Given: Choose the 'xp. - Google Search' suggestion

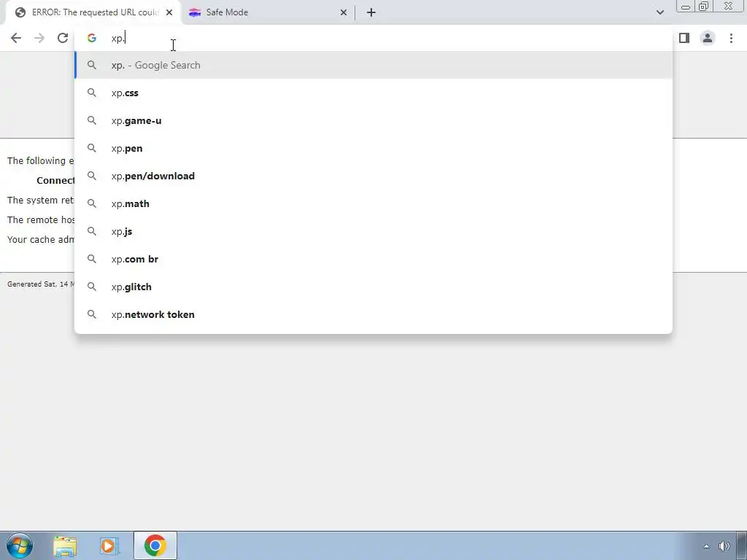Looking at the screenshot, I should point(373,65).
